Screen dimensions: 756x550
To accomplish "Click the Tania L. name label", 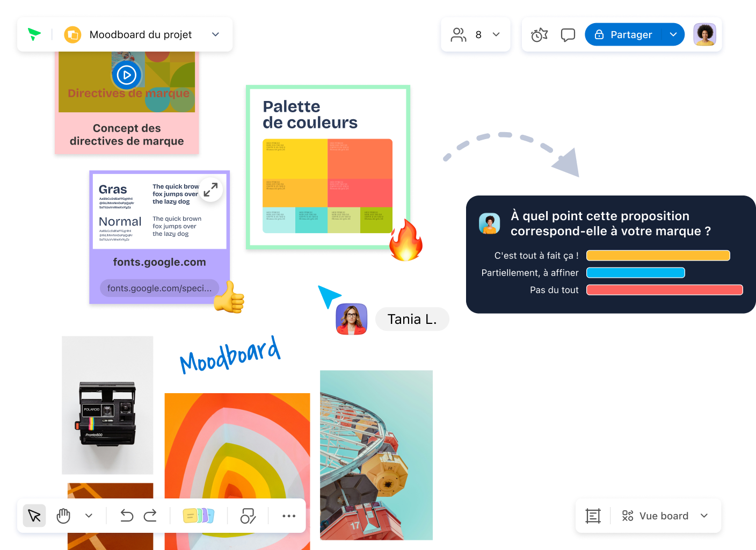I will click(412, 319).
